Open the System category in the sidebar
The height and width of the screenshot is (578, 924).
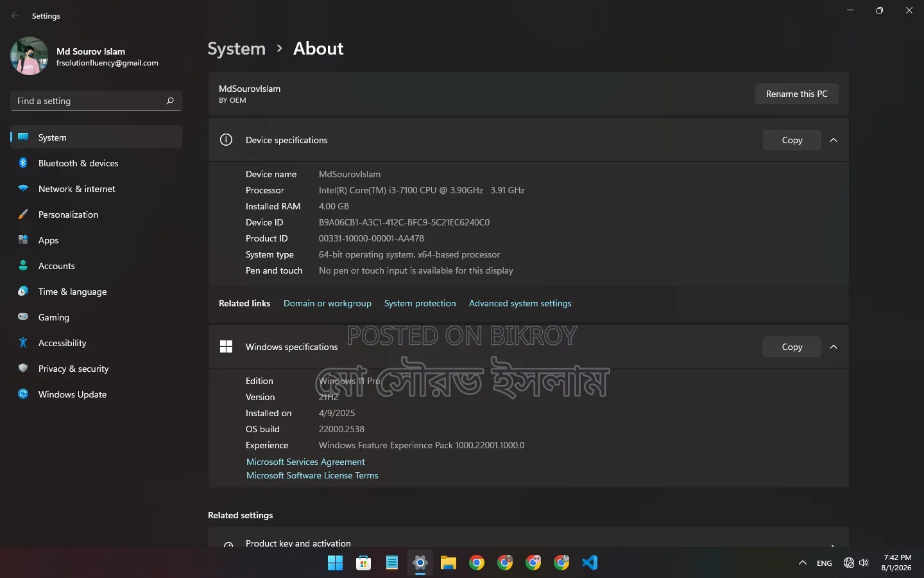[96, 137]
